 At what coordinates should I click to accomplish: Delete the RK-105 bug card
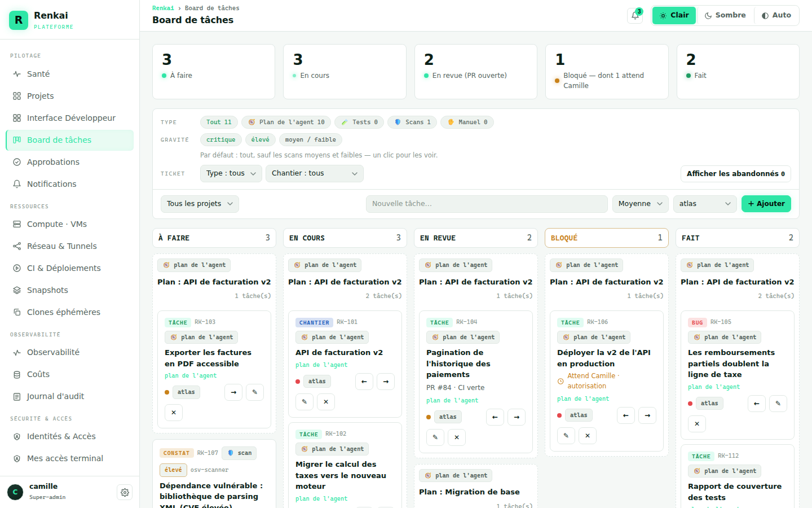(697, 424)
